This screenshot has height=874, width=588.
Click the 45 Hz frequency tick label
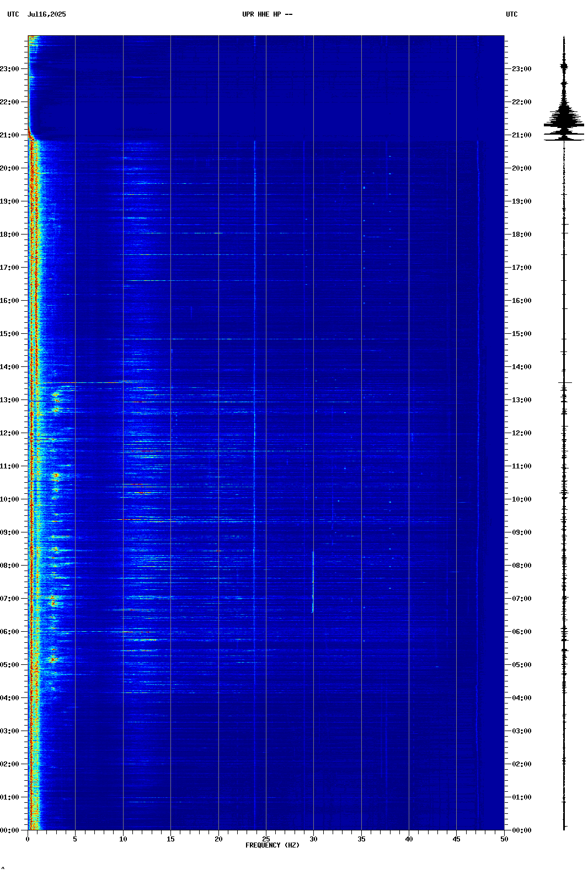pos(456,839)
